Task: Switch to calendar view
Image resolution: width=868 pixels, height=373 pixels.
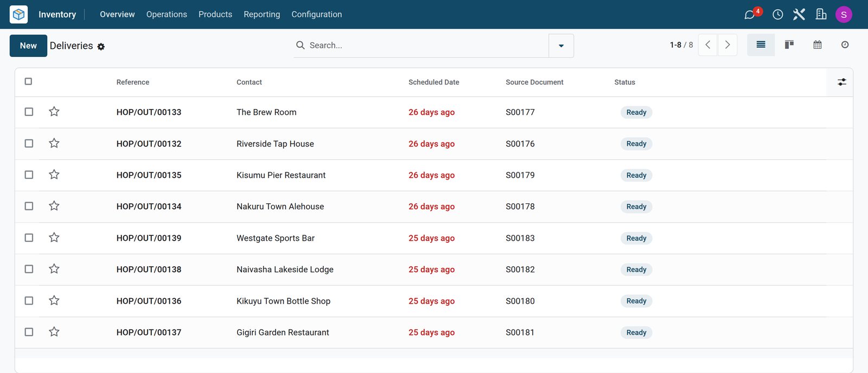Action: tap(818, 44)
